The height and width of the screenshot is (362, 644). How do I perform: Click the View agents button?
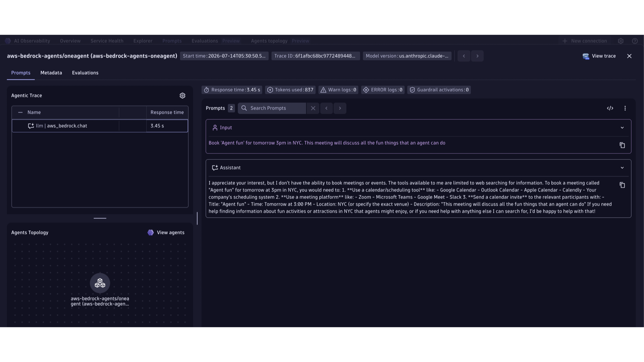[166, 233]
